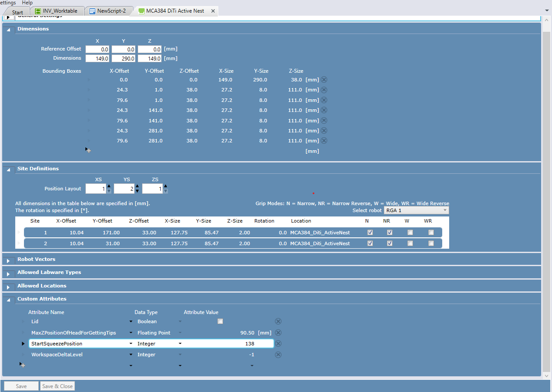Add a new custom attribute row
The height and width of the screenshot is (392, 552).
[x=22, y=365]
